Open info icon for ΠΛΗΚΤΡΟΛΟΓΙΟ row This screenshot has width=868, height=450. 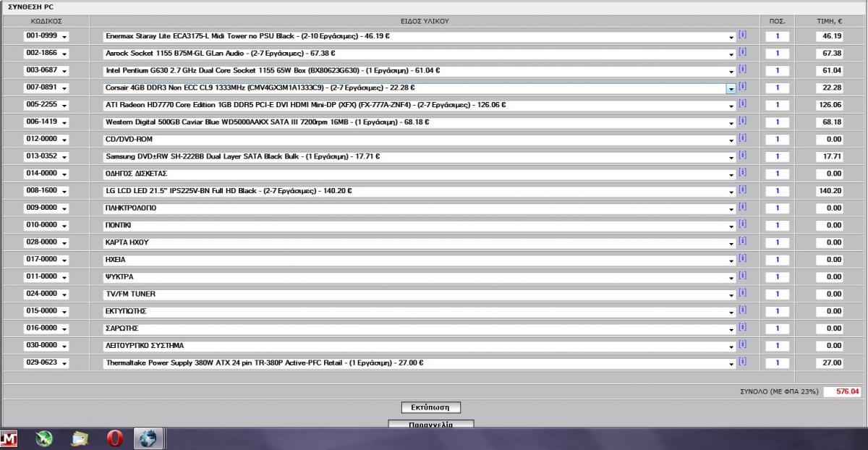click(x=742, y=207)
